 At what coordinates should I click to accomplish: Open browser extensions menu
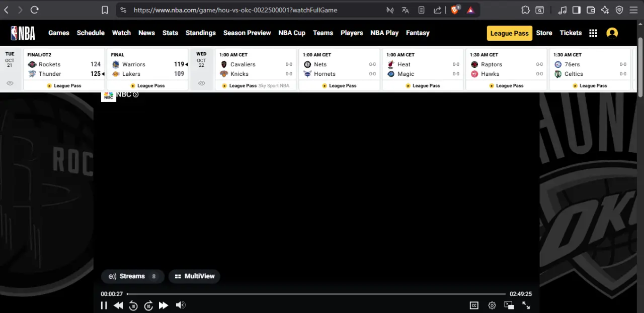click(525, 10)
